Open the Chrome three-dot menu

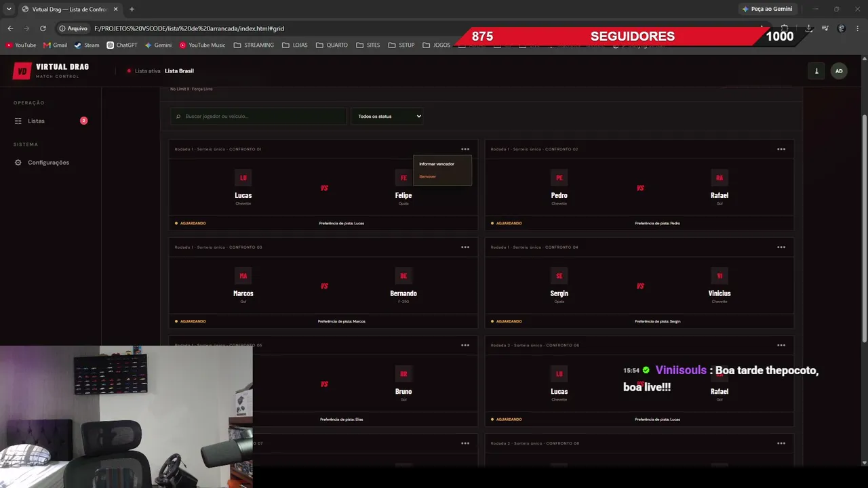tap(859, 28)
